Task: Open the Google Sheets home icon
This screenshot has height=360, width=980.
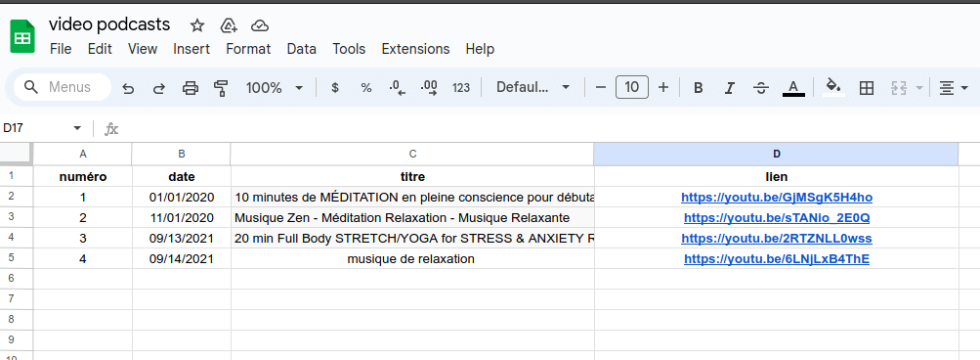Action: (22, 36)
